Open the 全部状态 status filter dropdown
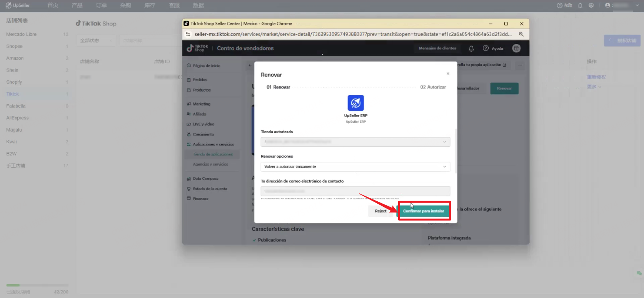 tap(96, 40)
